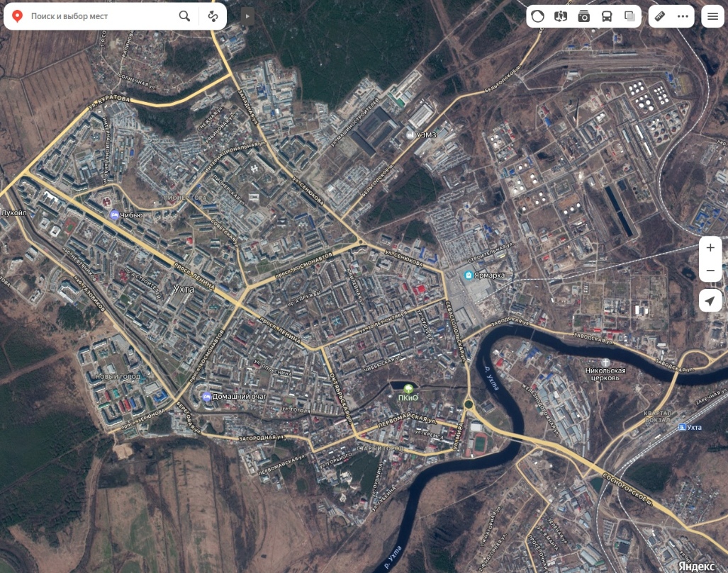This screenshot has height=573, width=728.
Task: Zoom out with the minus button
Action: click(x=710, y=271)
